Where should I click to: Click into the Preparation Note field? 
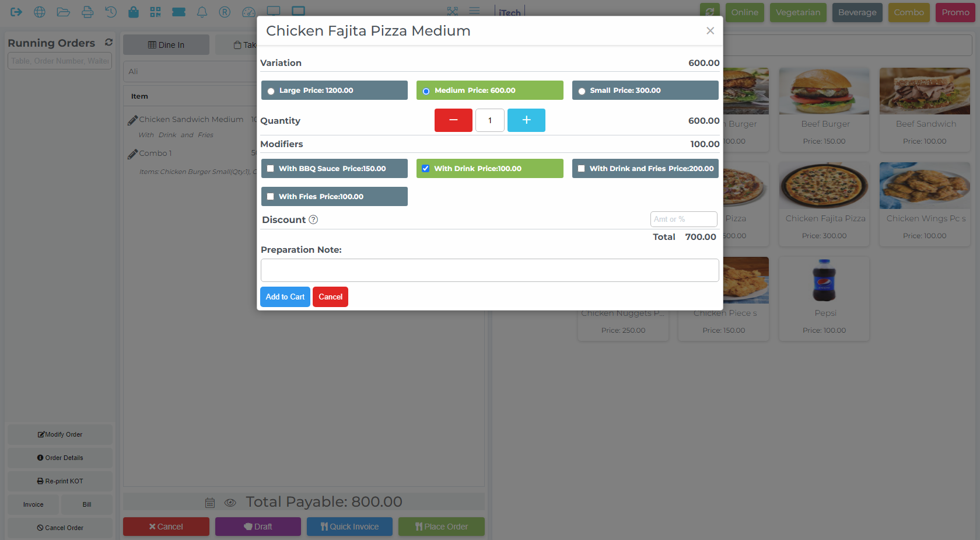pyautogui.click(x=489, y=270)
